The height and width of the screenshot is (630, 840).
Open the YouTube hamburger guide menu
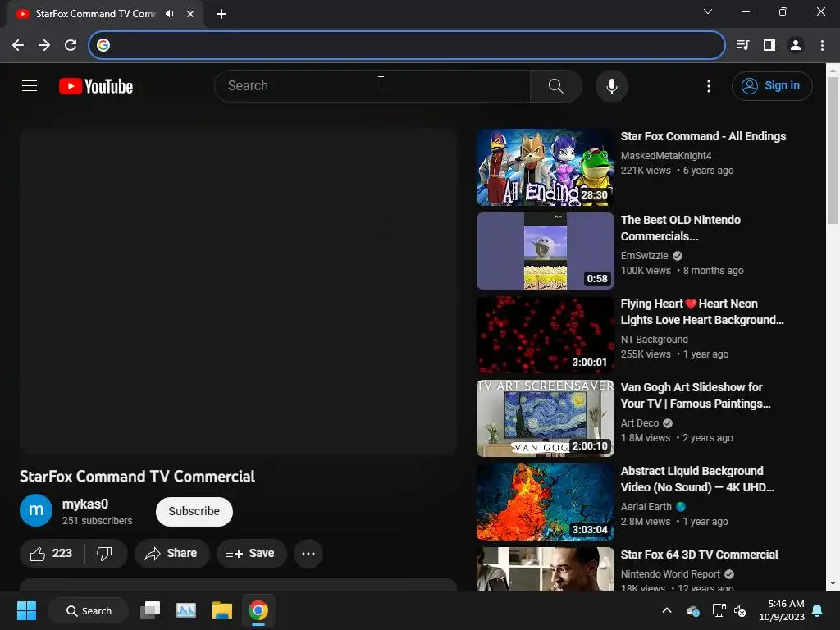[x=30, y=85]
